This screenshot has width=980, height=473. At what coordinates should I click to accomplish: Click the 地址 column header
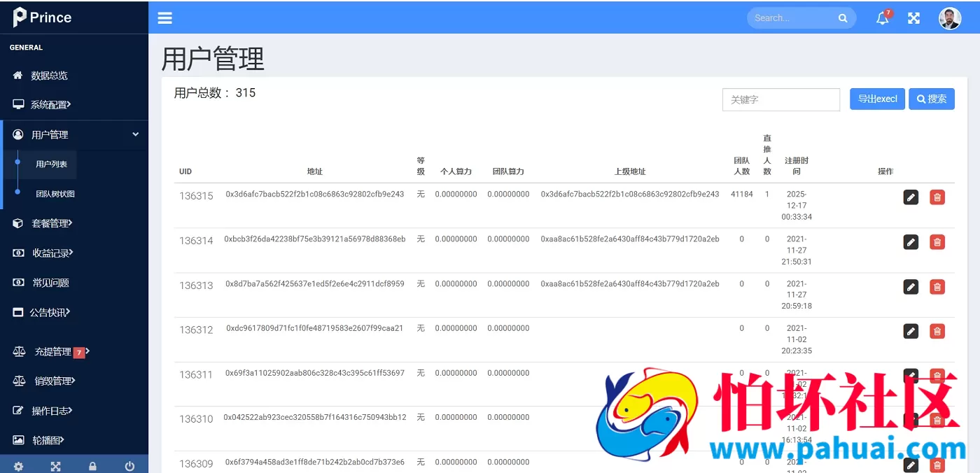[315, 171]
